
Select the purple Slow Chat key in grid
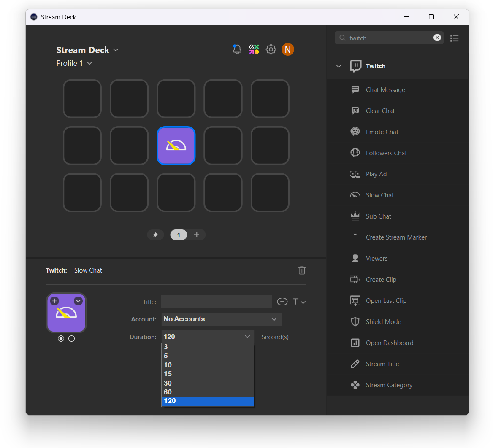pos(176,146)
